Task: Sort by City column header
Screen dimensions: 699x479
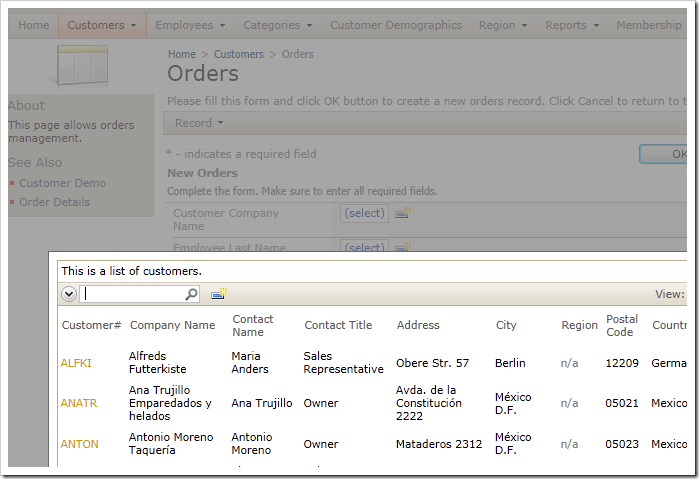Action: click(506, 325)
